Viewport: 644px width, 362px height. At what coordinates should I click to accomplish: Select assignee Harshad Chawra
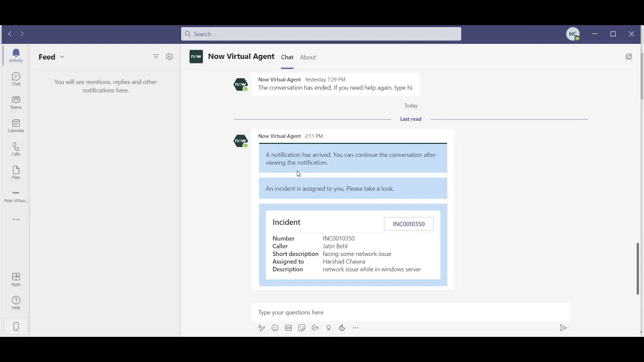(344, 261)
